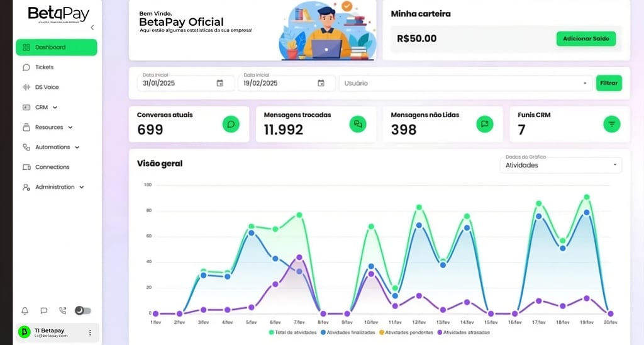Toggle Total de atividades legend series
The width and height of the screenshot is (644, 345).
293,332
